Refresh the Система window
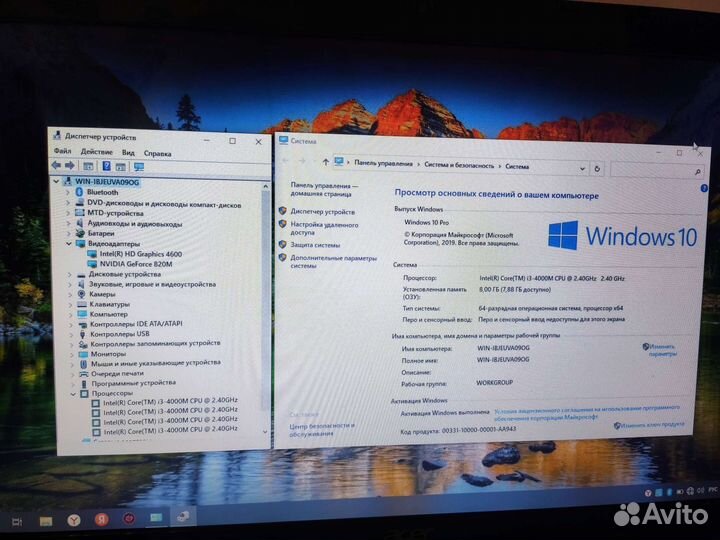 click(x=597, y=169)
